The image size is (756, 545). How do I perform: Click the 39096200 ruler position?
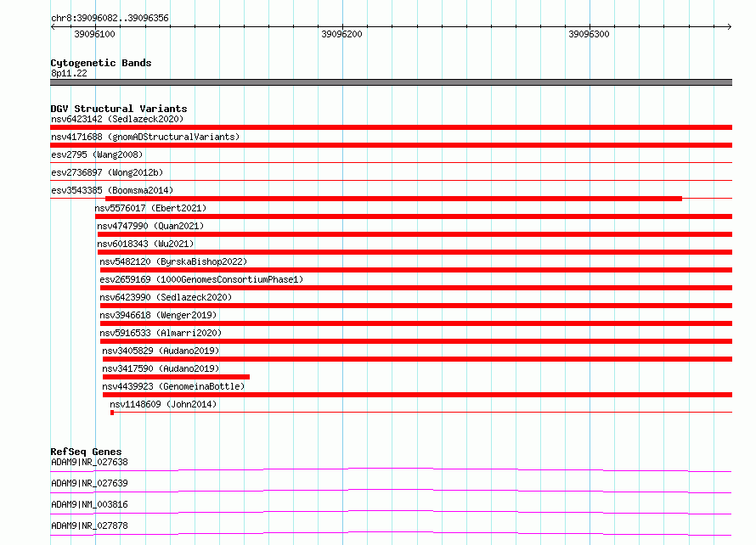coord(341,34)
